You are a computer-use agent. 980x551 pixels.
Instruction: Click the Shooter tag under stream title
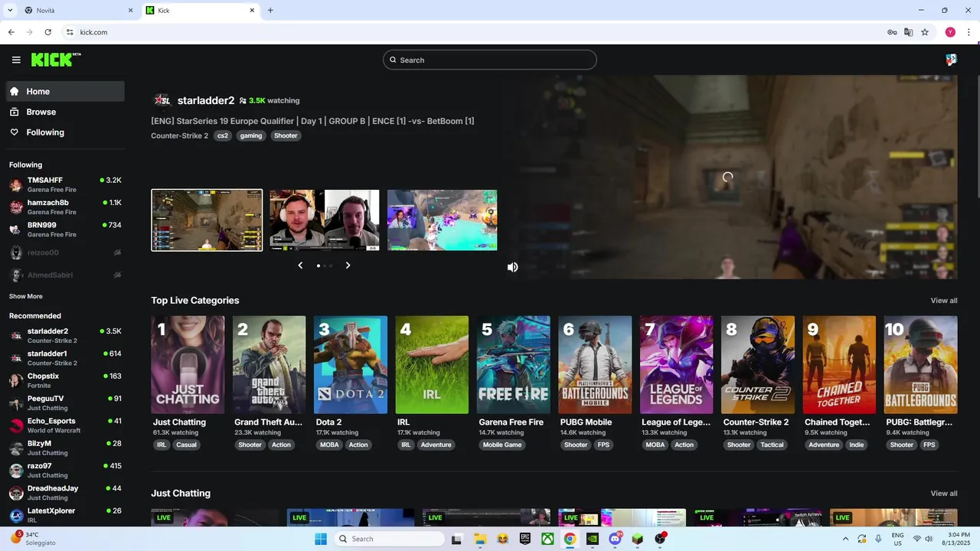pos(286,135)
